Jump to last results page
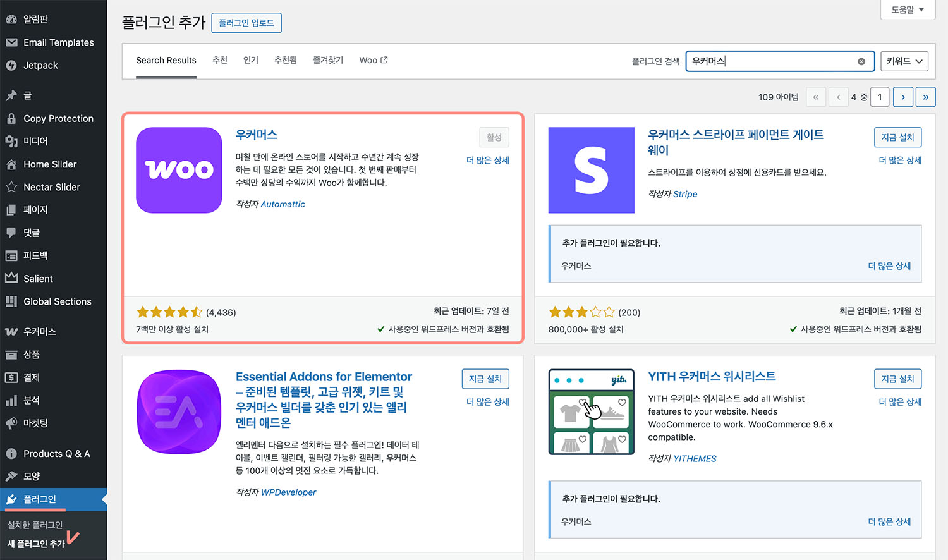948x560 pixels. pyautogui.click(x=925, y=97)
